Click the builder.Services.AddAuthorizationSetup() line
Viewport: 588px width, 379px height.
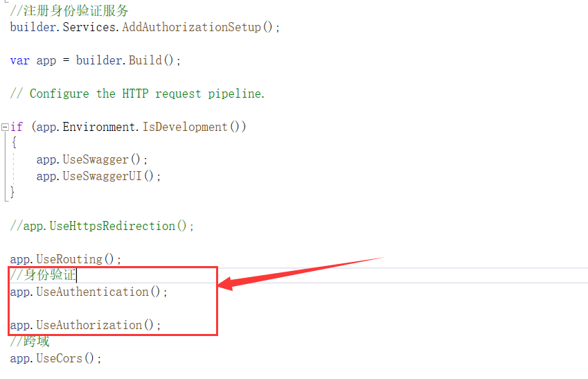[x=145, y=27]
